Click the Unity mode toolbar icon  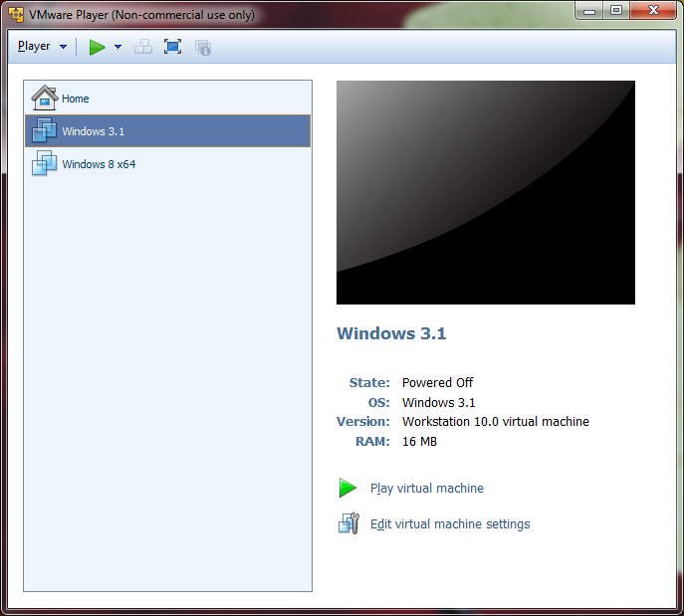pos(203,47)
